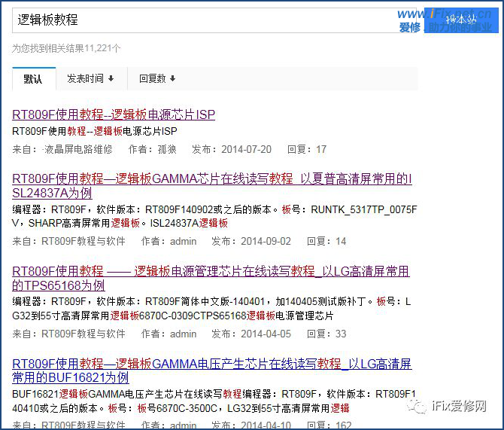
Task: Click snippet text mentioning 6870C-0309C
Action: [211, 308]
